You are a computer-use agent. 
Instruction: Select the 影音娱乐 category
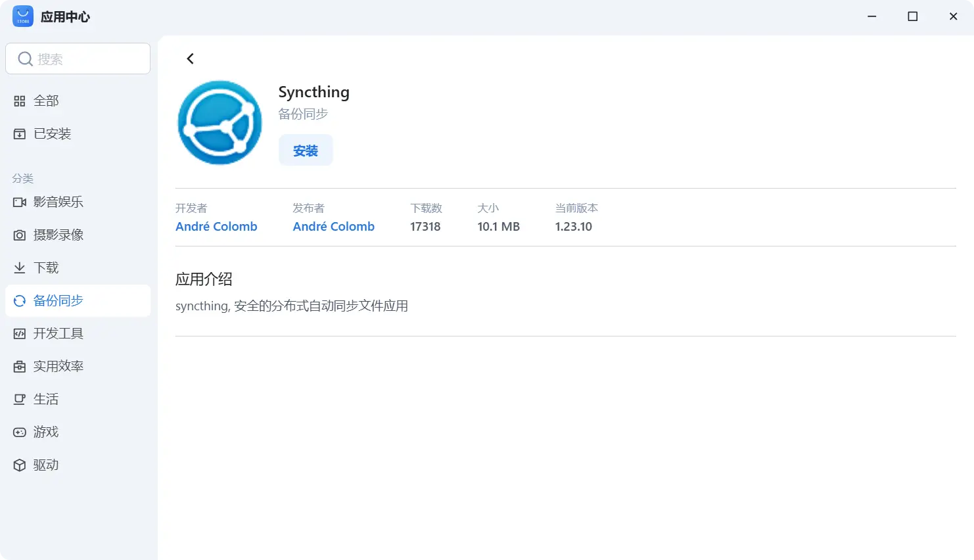tap(78, 202)
